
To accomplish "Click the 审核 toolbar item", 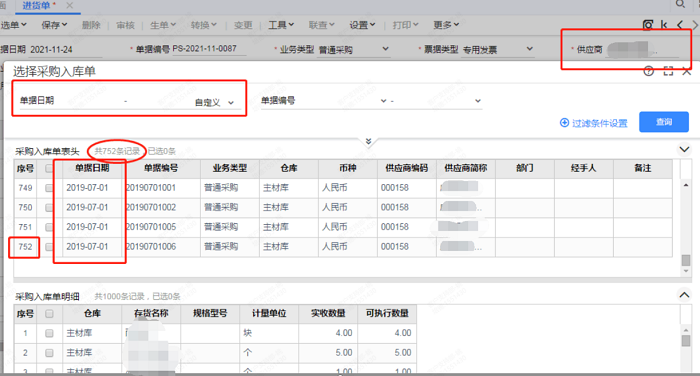I will point(125,25).
